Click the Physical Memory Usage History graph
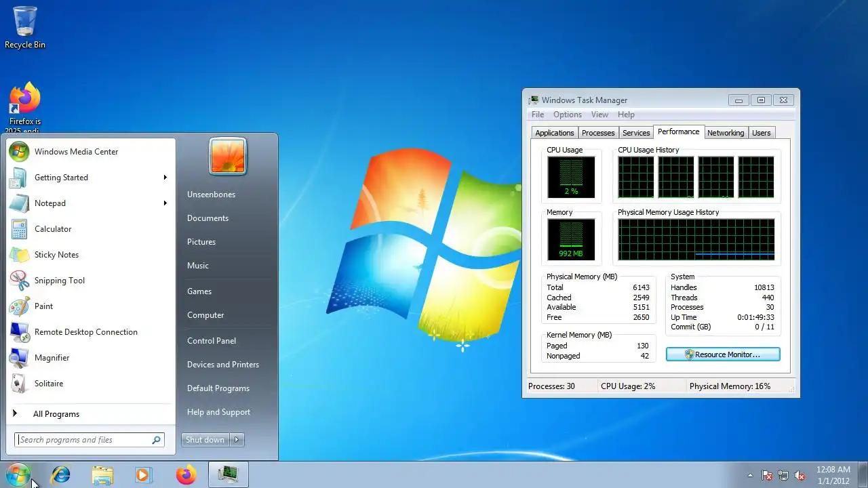Screen dimensions: 868x488 [x=696, y=240]
